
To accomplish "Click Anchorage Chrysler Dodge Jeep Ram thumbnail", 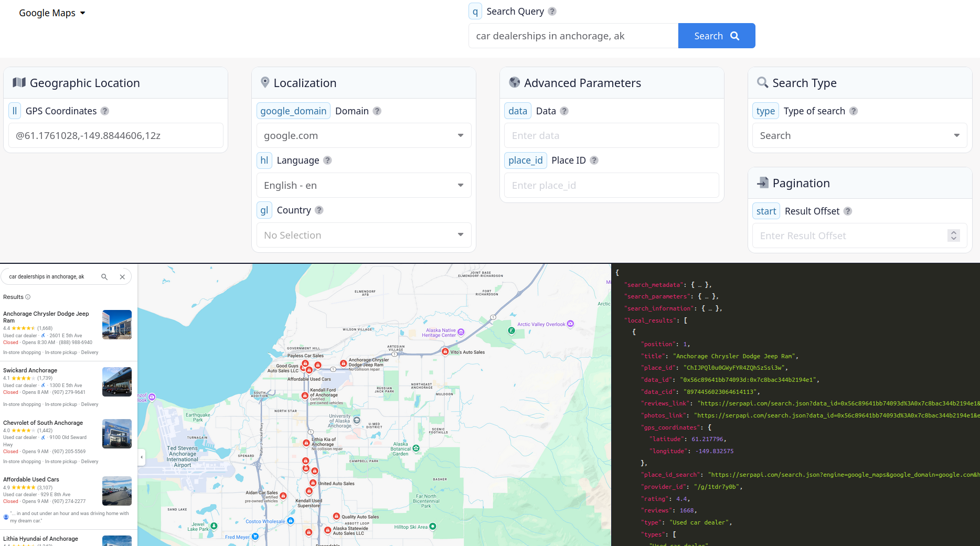I will point(117,325).
